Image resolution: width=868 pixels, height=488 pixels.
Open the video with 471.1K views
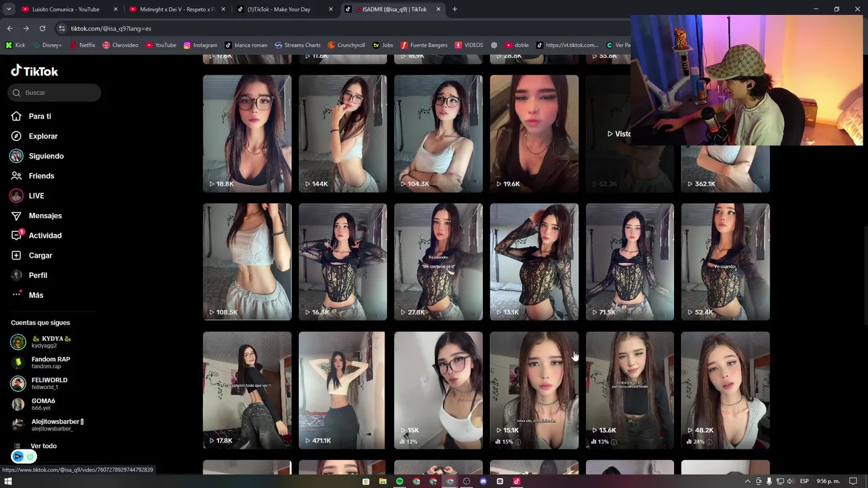coord(342,390)
